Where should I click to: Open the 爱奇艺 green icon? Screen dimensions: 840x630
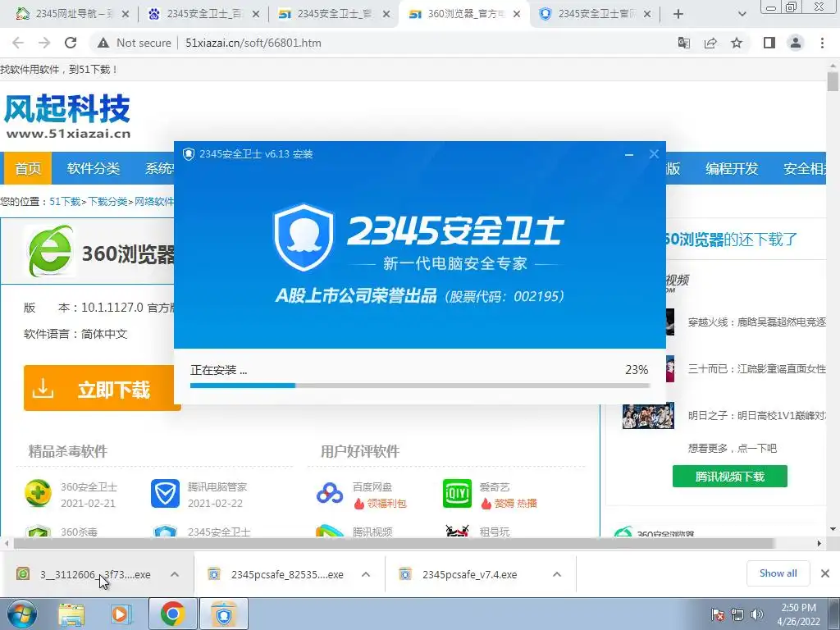click(458, 493)
